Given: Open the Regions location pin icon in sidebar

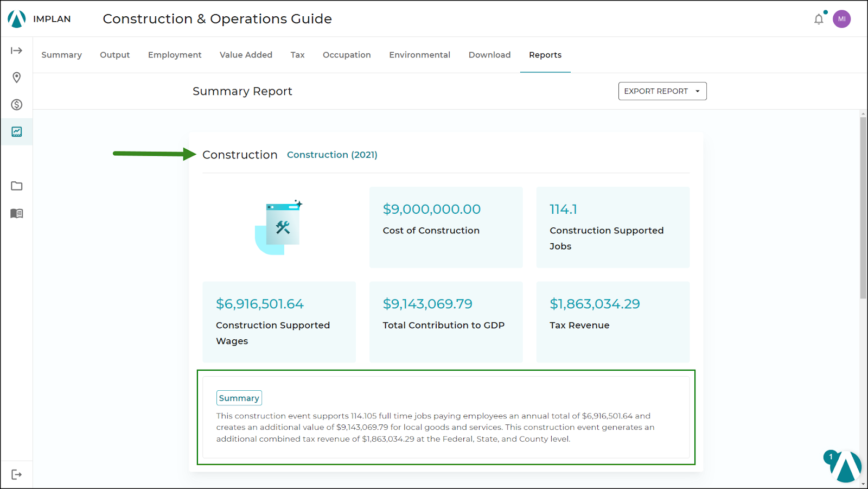Looking at the screenshot, I should pyautogui.click(x=17, y=78).
